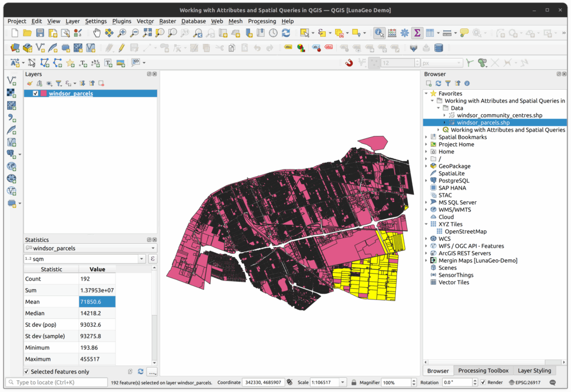Open the Vector menu
Viewport: 571px width, 392px height.
145,21
